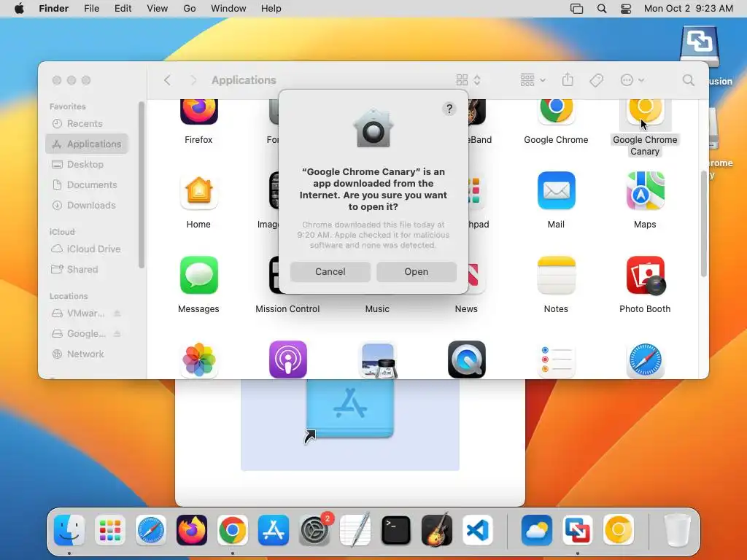
Task: Select the Maps app icon
Action: [645, 191]
